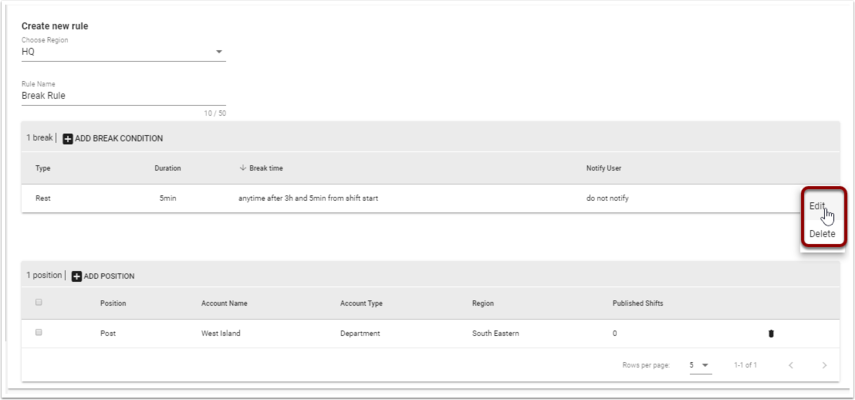Open the HQ region combo box
The width and height of the screenshot is (855, 400).
point(123,52)
